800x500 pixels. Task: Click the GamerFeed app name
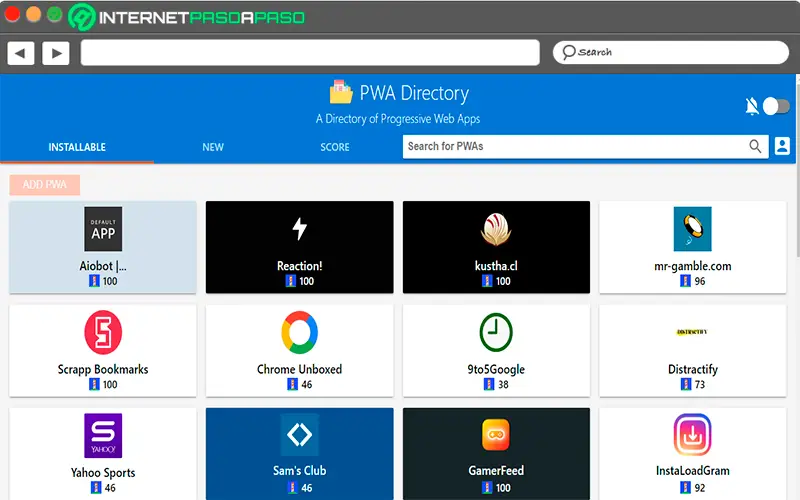click(496, 471)
